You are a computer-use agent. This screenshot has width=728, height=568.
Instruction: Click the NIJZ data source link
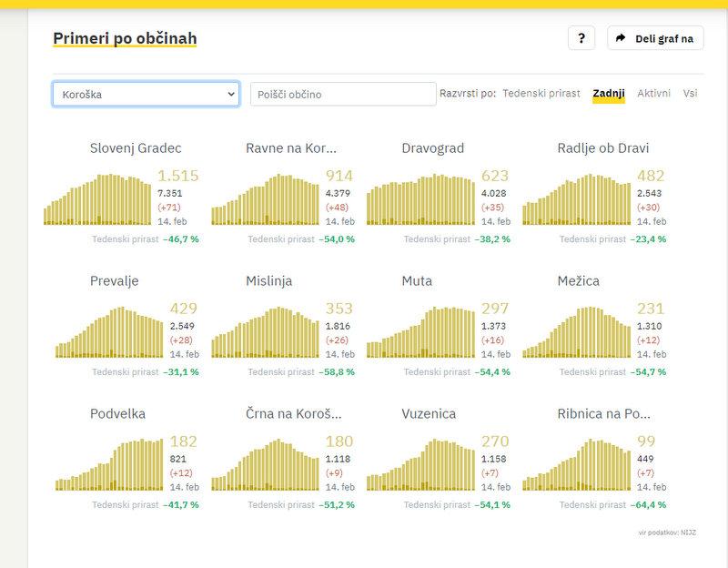(x=687, y=532)
